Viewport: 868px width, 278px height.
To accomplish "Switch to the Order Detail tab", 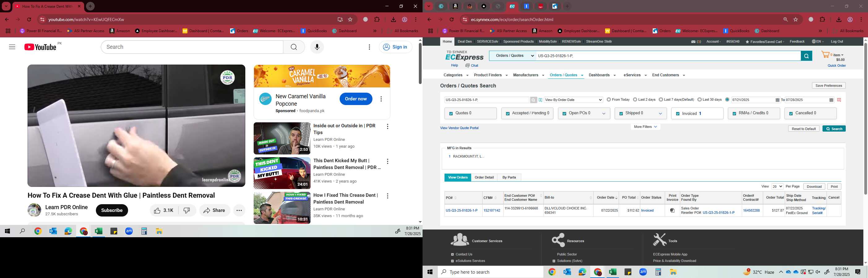I will (484, 177).
